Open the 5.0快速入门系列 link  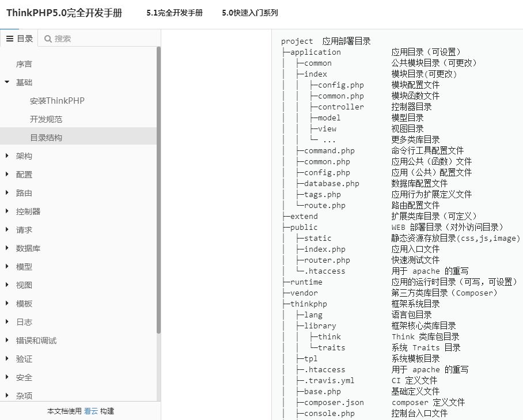(250, 13)
